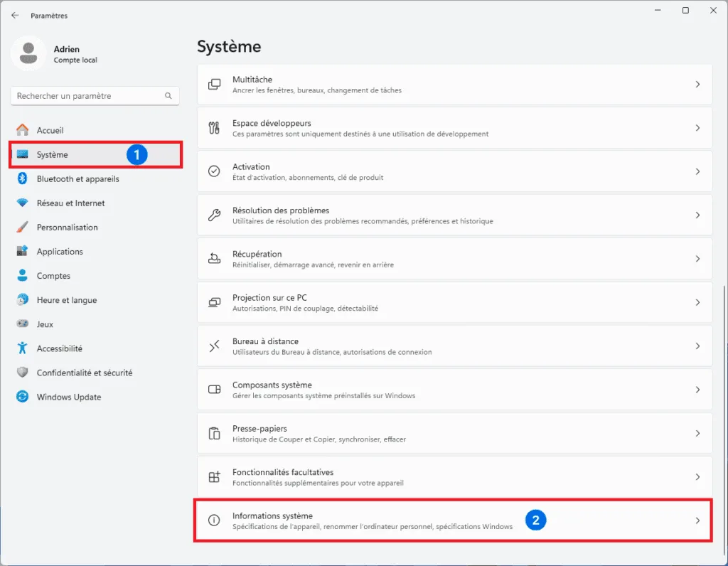
Task: Click the Informations système chevron
Action: click(x=697, y=521)
